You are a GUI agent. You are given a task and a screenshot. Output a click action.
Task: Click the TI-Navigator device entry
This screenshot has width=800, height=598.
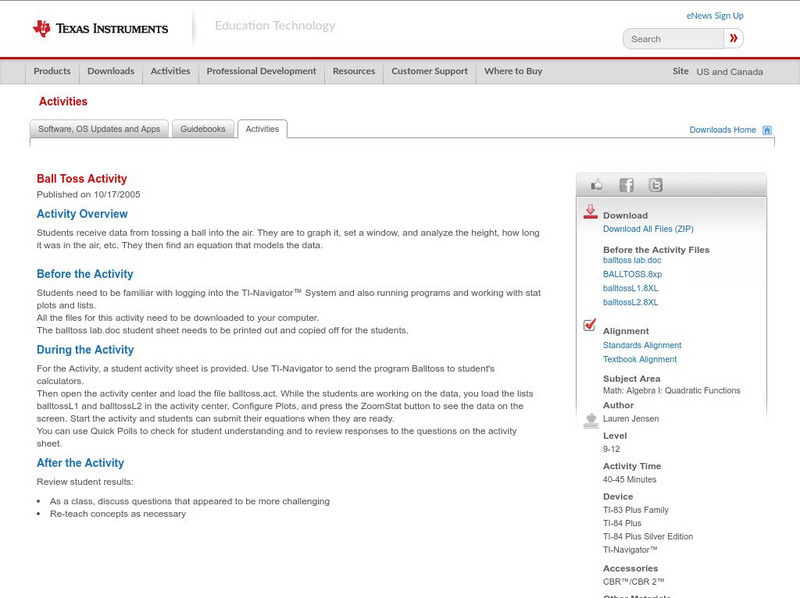point(630,550)
